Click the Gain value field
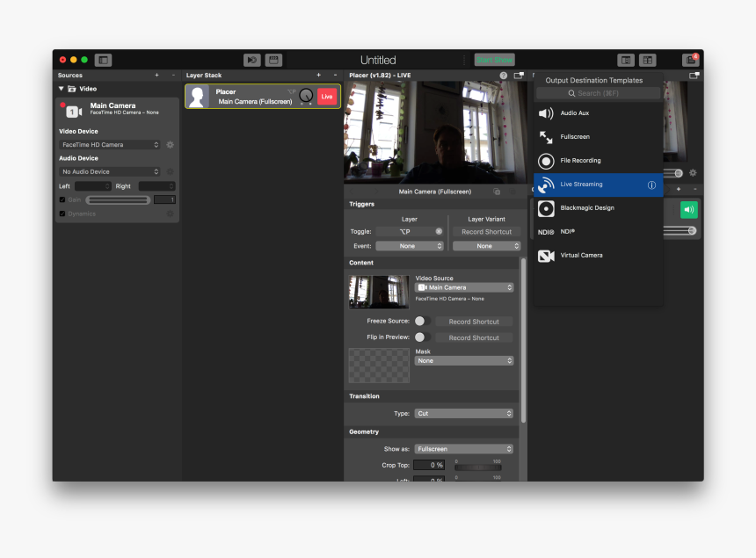Screen dimensions: 756x558 tap(164, 199)
